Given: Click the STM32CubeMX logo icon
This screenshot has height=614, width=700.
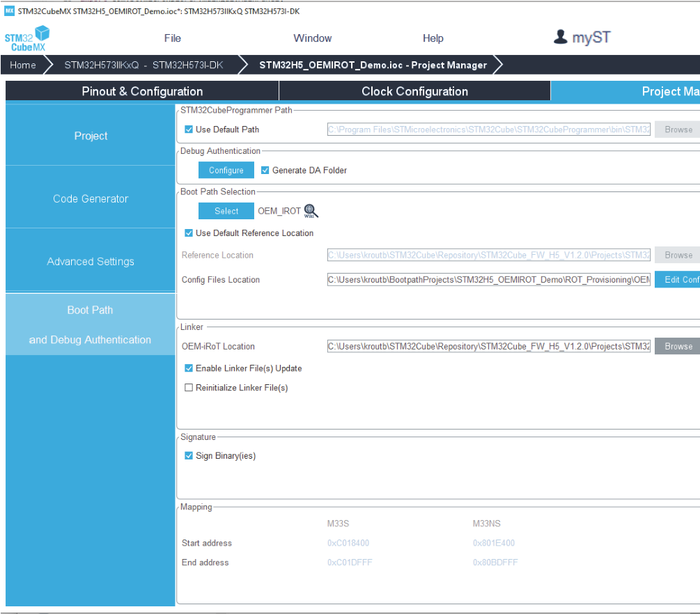Looking at the screenshot, I should pyautogui.click(x=27, y=38).
